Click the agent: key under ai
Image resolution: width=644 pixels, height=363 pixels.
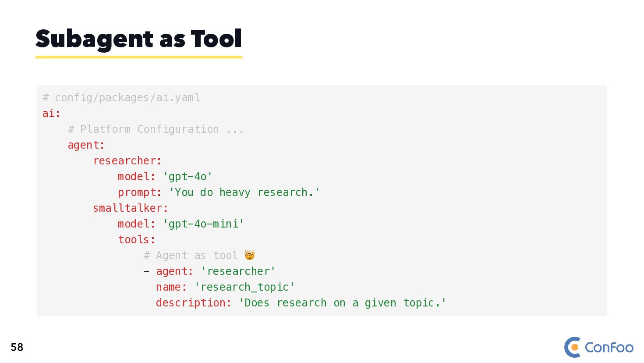tap(86, 145)
